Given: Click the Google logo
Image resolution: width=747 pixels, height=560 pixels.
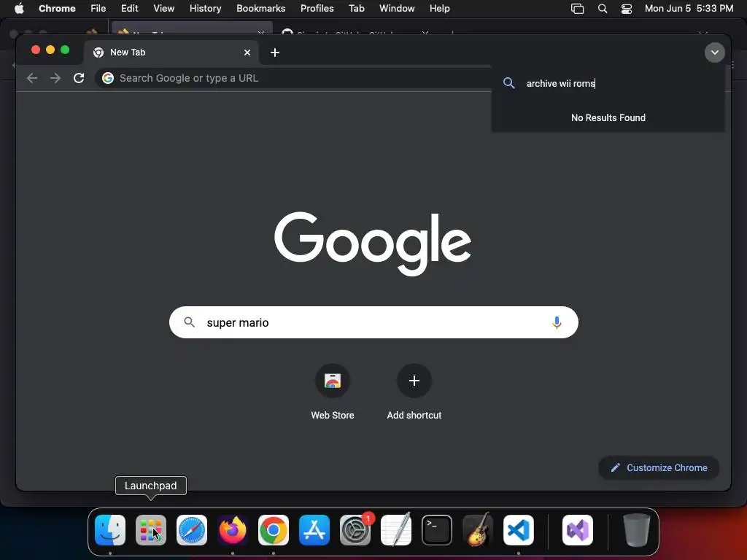Looking at the screenshot, I should [373, 244].
